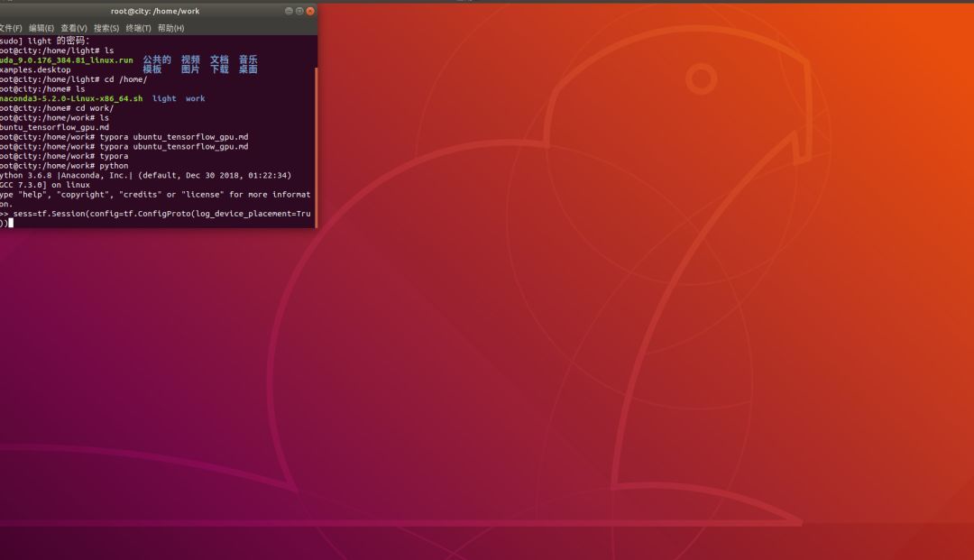This screenshot has height=560, width=974.
Task: Close the terminal with the orange button
Action: [310, 11]
